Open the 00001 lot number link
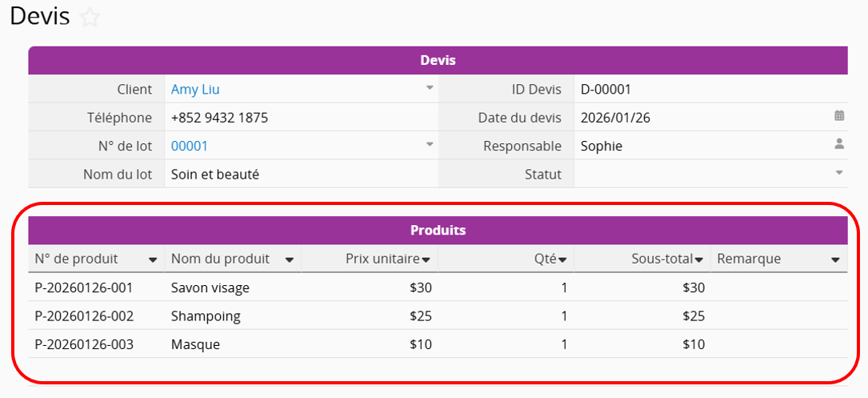Viewport: 868px width, 398px height. [190, 146]
